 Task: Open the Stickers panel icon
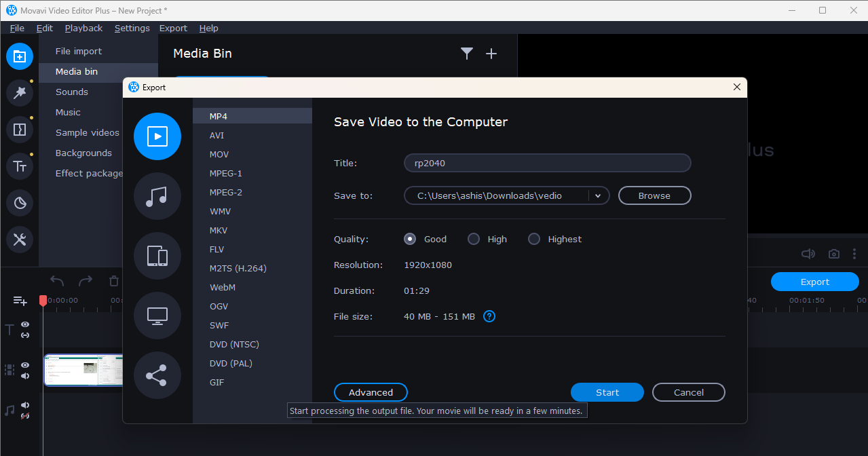point(20,203)
